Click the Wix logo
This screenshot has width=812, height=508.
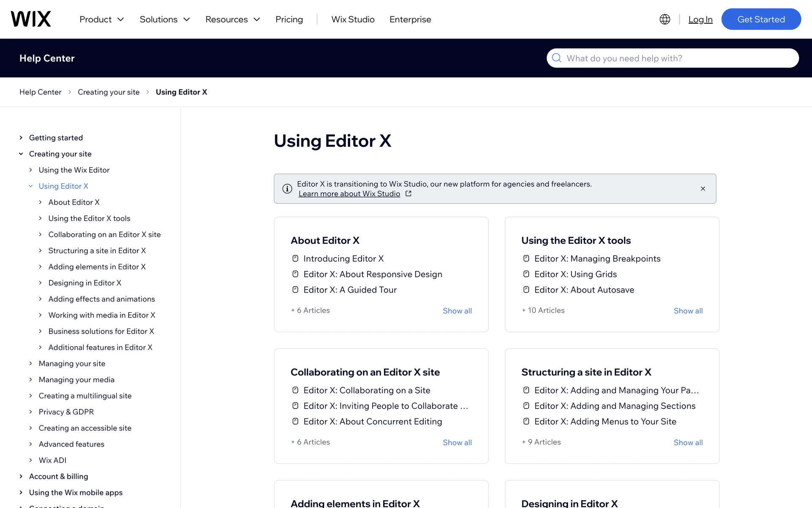tap(31, 19)
